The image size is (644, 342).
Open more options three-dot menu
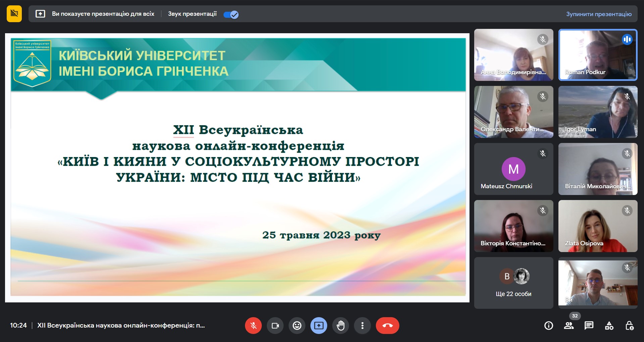click(362, 326)
